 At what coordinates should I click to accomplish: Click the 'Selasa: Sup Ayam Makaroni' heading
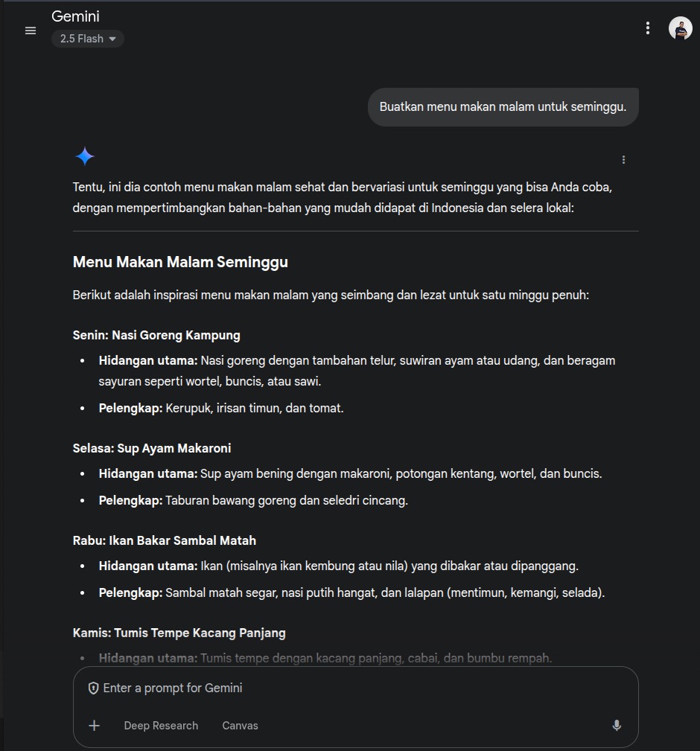[x=152, y=448]
